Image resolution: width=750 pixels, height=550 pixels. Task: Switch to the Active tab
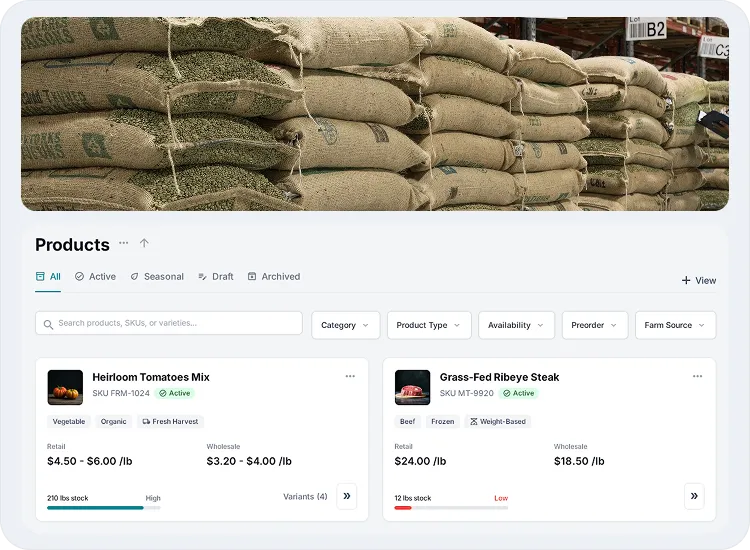tap(95, 277)
